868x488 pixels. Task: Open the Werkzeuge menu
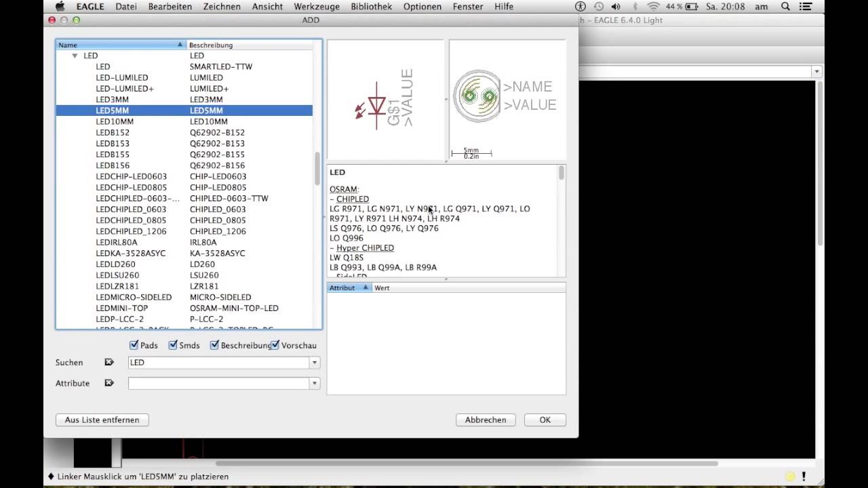(317, 6)
